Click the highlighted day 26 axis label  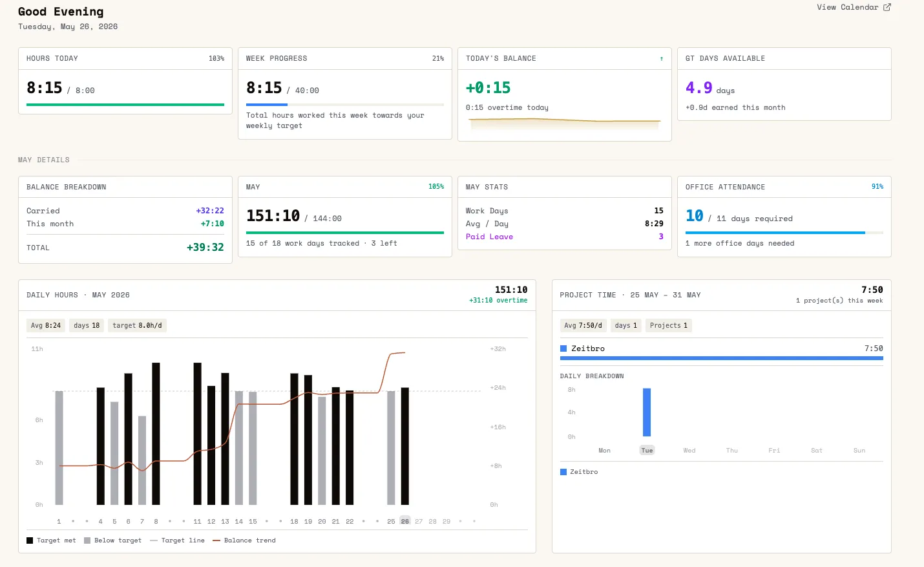coord(405,521)
